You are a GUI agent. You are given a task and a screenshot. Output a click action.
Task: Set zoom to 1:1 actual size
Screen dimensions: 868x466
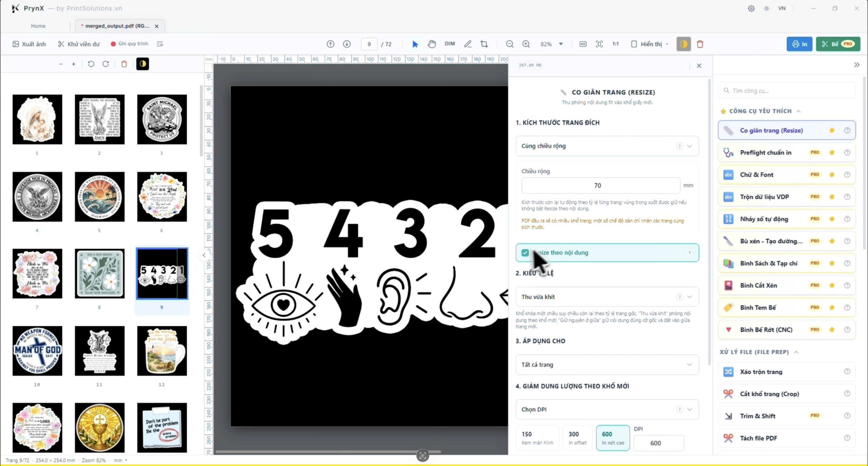pos(615,44)
